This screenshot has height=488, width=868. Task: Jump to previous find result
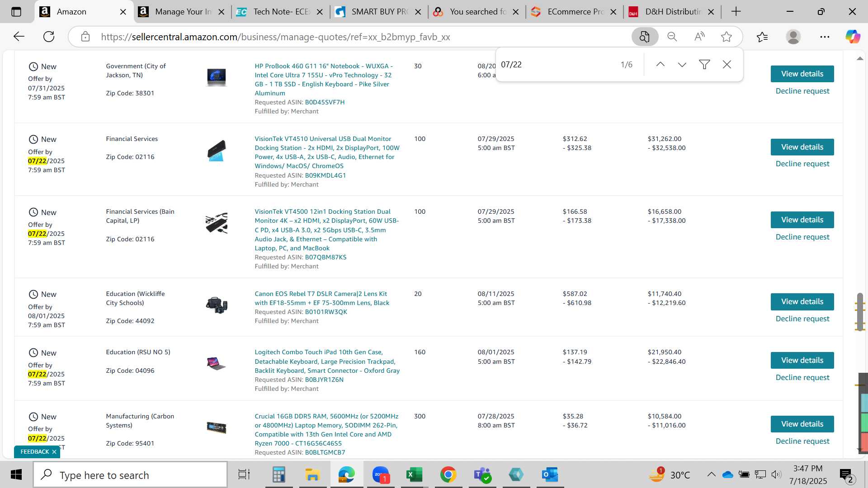(660, 65)
